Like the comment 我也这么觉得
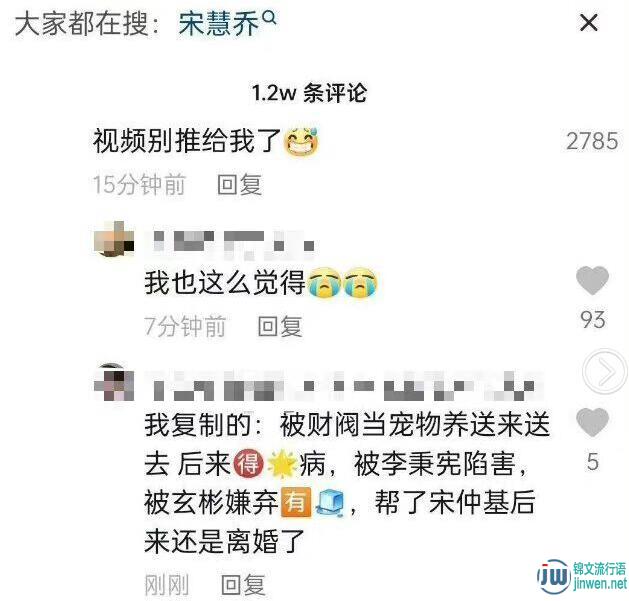The height and width of the screenshot is (601, 629). [x=592, y=280]
